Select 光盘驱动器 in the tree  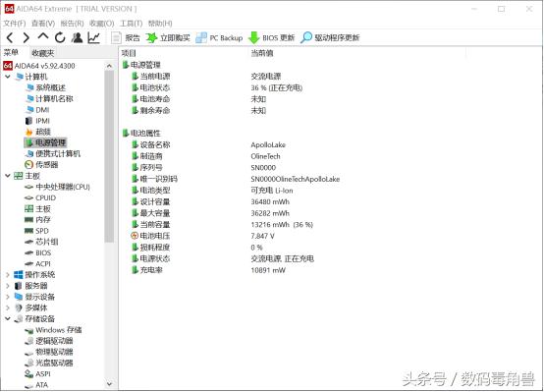(49, 363)
